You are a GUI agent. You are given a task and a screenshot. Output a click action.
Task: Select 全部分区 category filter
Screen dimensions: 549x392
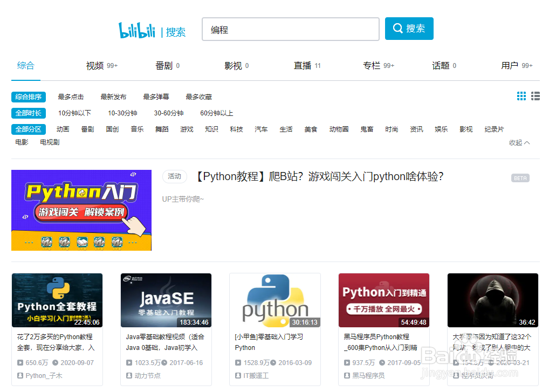click(x=29, y=129)
